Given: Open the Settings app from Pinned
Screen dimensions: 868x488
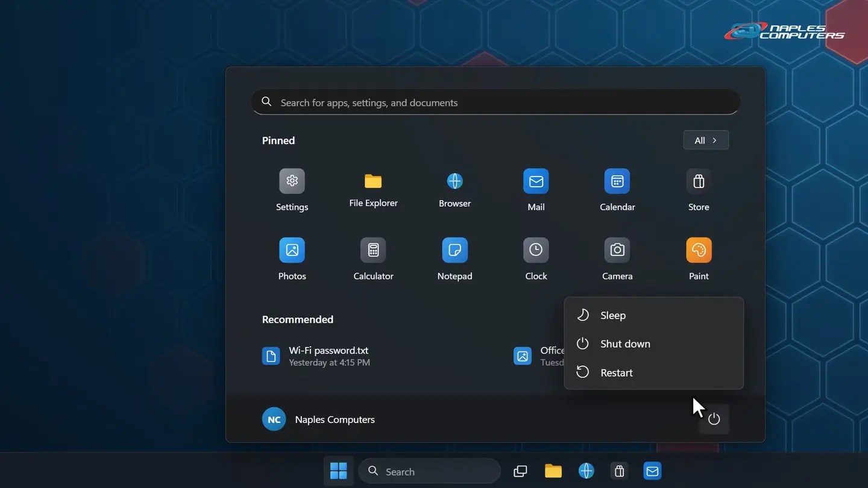Looking at the screenshot, I should point(292,190).
